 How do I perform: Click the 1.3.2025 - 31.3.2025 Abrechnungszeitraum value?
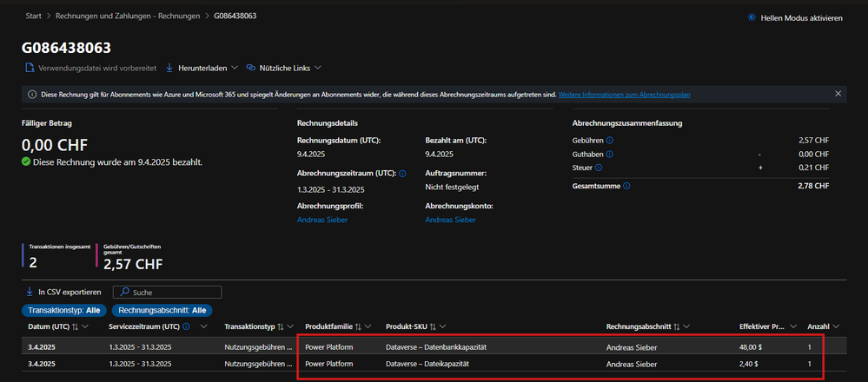(x=331, y=189)
